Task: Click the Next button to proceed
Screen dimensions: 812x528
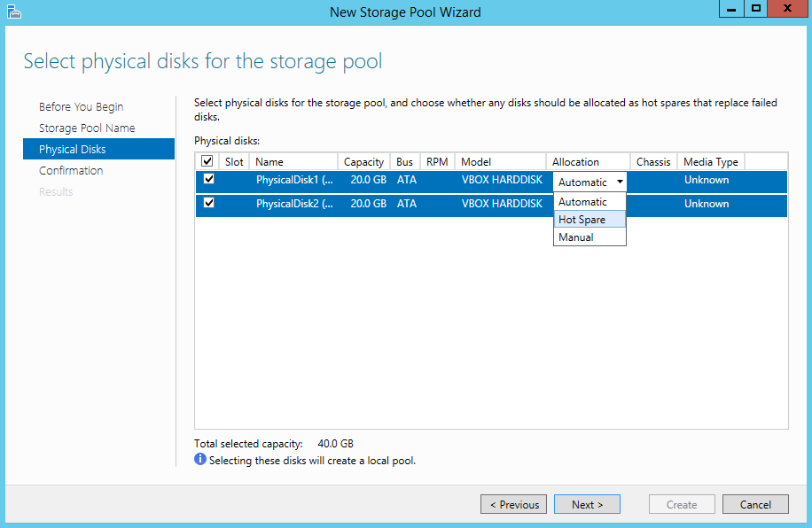Action: point(587,503)
